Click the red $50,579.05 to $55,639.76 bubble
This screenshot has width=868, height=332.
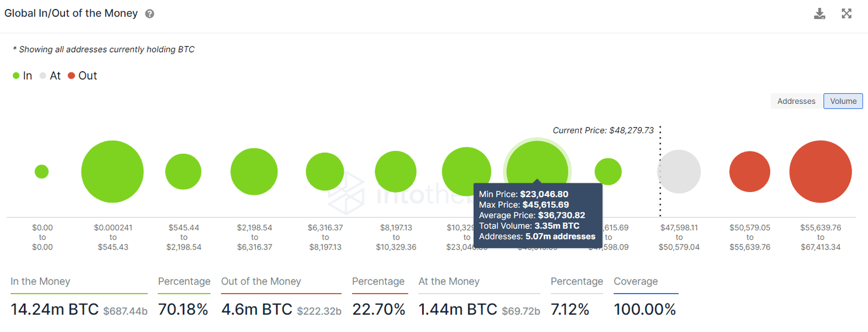coord(749,172)
